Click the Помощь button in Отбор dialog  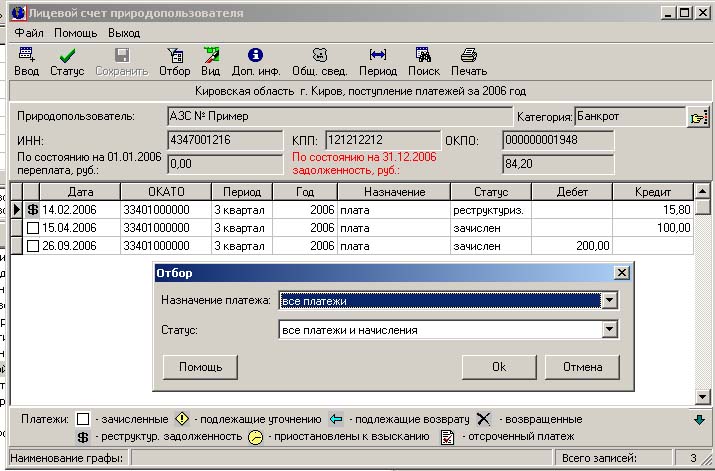click(x=200, y=366)
